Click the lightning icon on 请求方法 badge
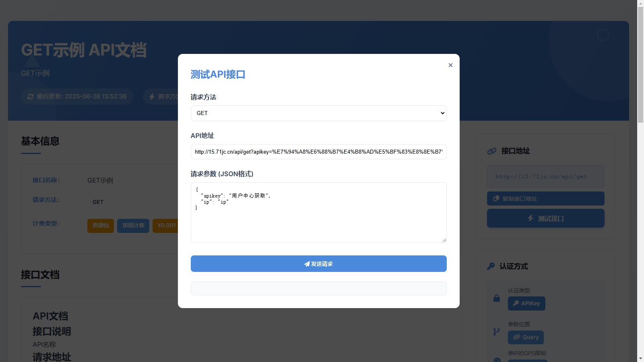The width and height of the screenshot is (644, 362). tap(151, 97)
